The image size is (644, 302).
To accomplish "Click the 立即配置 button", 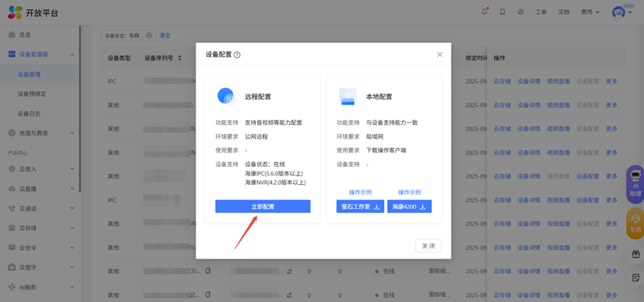I will [263, 207].
